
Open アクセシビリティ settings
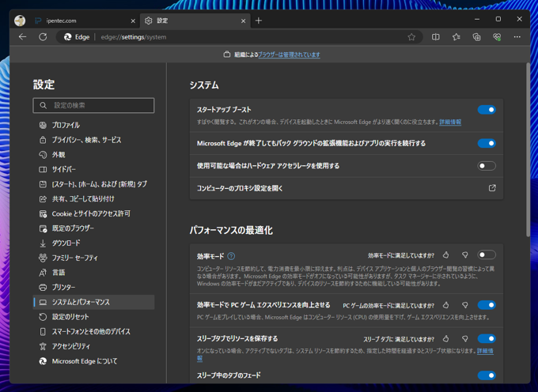(93, 346)
